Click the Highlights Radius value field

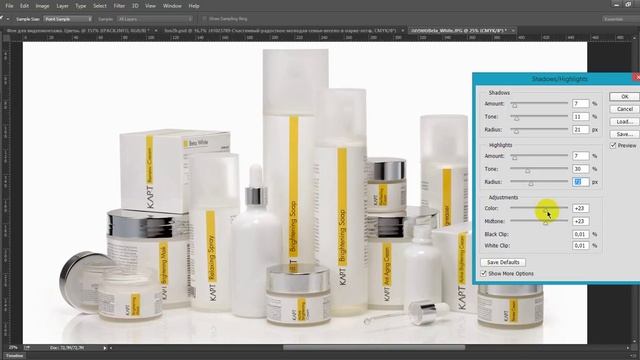pos(580,182)
